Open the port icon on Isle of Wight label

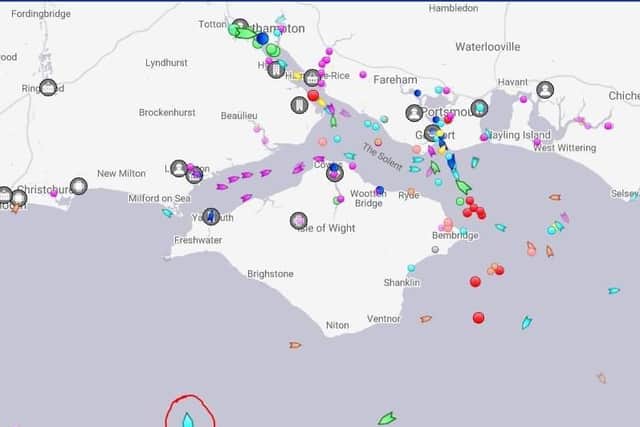(x=299, y=221)
